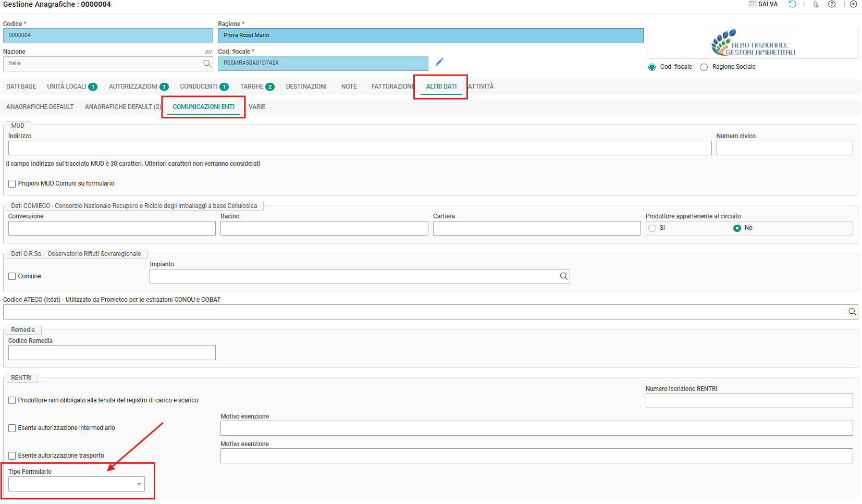Select the Ragione Sociale radio button
Image resolution: width=862 pixels, height=504 pixels.
pos(704,67)
